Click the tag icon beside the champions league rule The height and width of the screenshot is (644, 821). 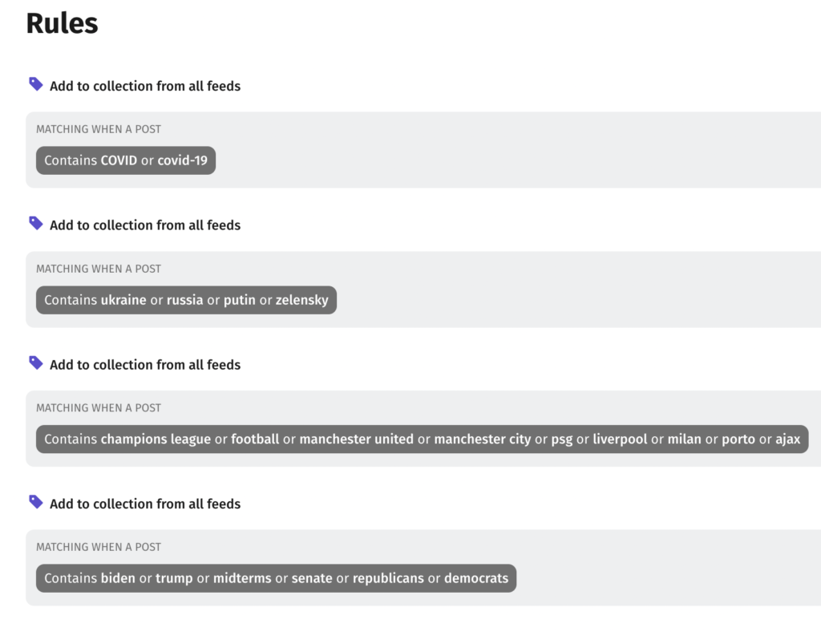35,363
